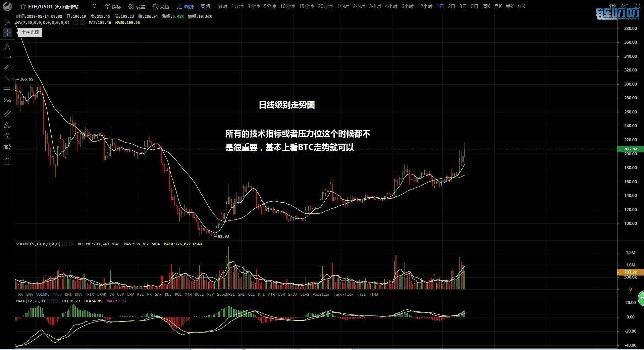This screenshot has width=644, height=350.
Task: Select the 5分钟 timeframe
Action: coord(270,6)
